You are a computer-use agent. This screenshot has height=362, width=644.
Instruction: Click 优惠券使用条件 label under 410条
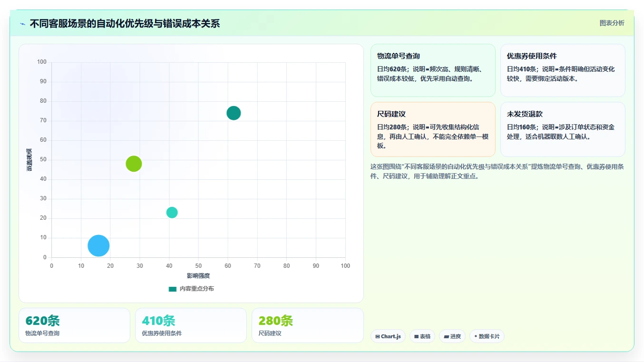coord(162,333)
